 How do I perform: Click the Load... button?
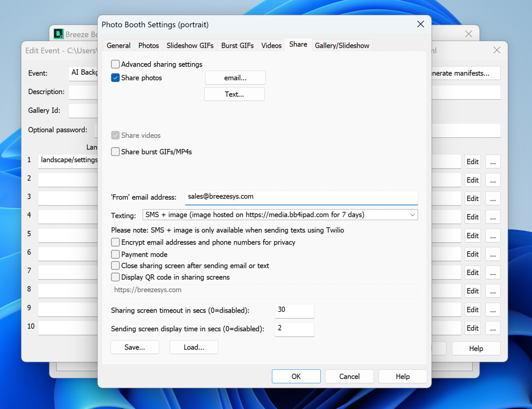pos(194,347)
